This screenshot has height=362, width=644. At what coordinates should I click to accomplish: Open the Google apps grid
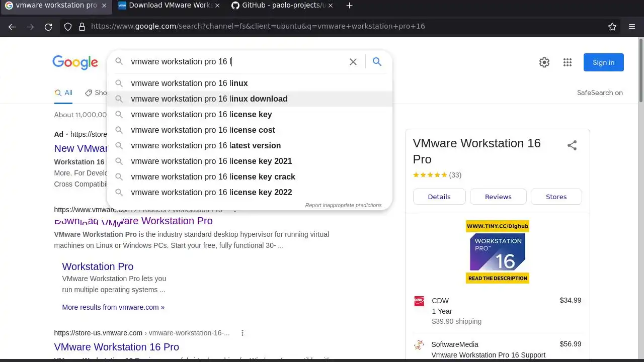[x=568, y=62]
